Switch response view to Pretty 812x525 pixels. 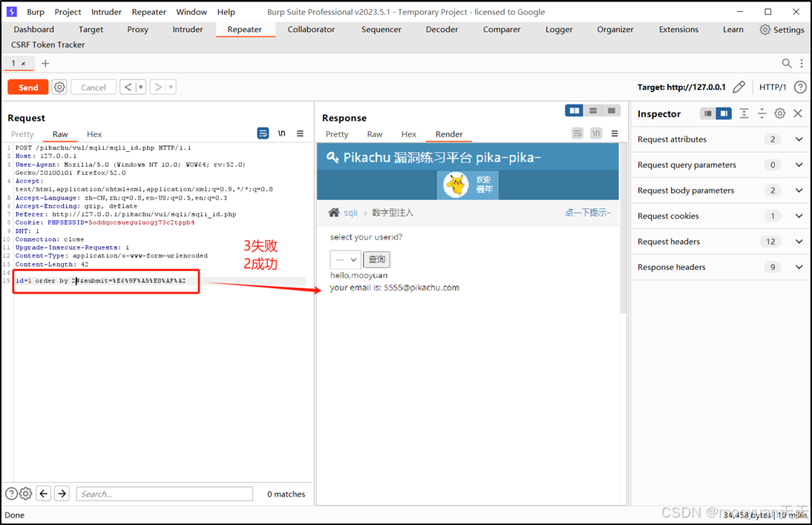[337, 134]
